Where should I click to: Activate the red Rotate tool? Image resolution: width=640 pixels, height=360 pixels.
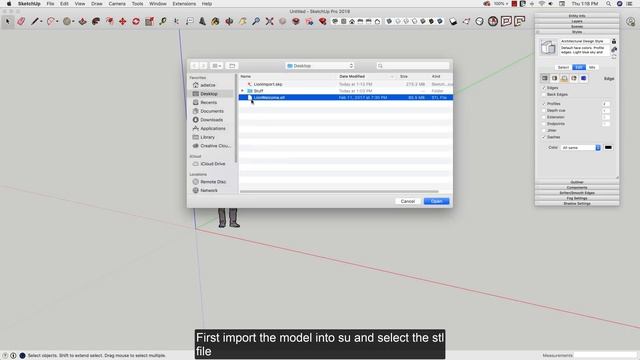(x=136, y=21)
